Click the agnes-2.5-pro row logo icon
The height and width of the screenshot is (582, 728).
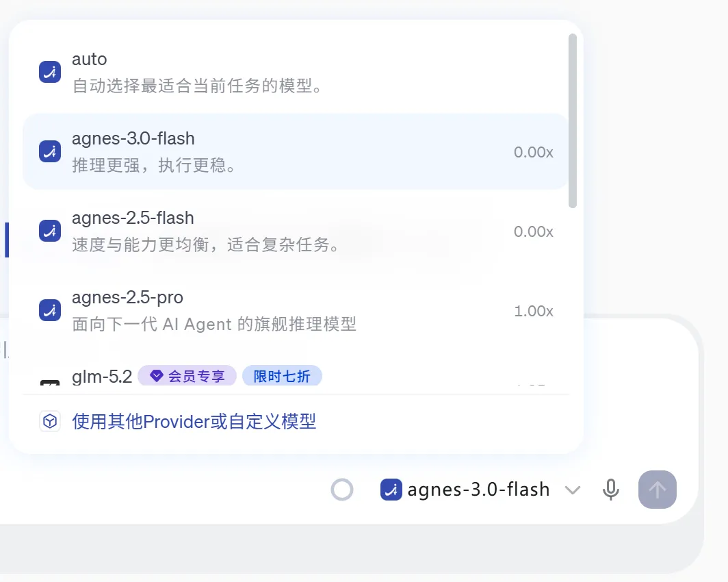point(50,310)
